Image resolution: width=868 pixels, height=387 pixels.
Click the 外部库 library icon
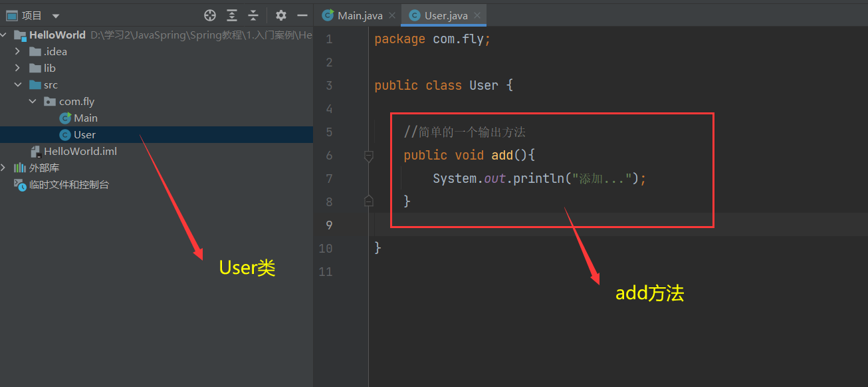click(x=20, y=168)
